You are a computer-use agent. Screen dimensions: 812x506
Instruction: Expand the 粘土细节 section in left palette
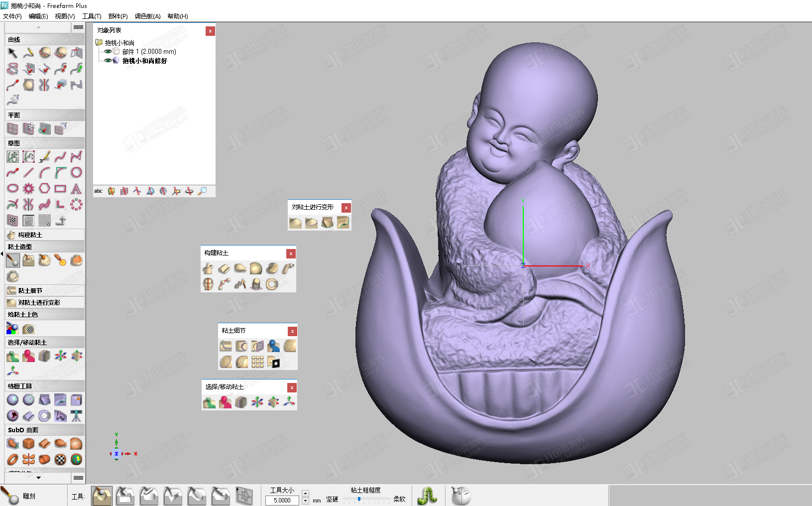45,290
